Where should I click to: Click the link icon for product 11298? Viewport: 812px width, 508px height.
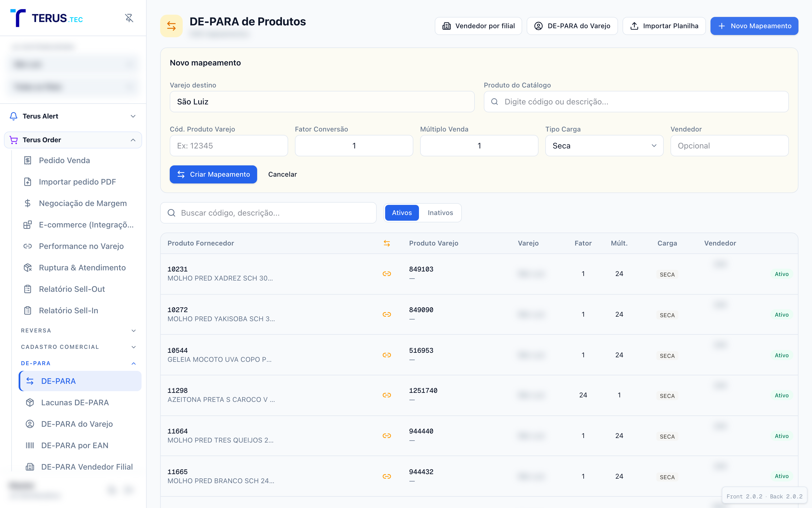click(387, 395)
